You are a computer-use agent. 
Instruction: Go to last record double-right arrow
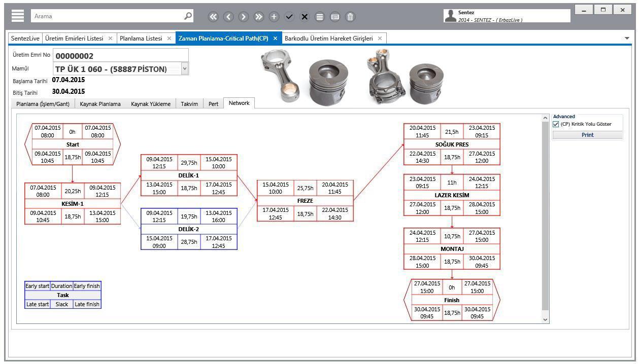click(259, 17)
